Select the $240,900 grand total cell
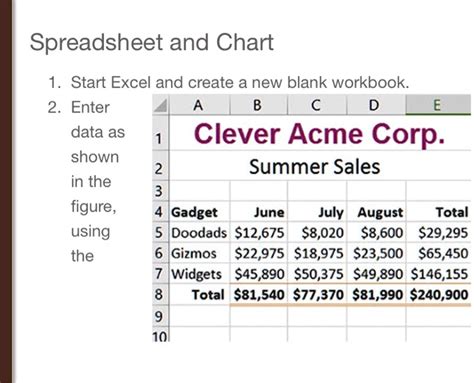The width and height of the screenshot is (474, 383). pos(438,295)
